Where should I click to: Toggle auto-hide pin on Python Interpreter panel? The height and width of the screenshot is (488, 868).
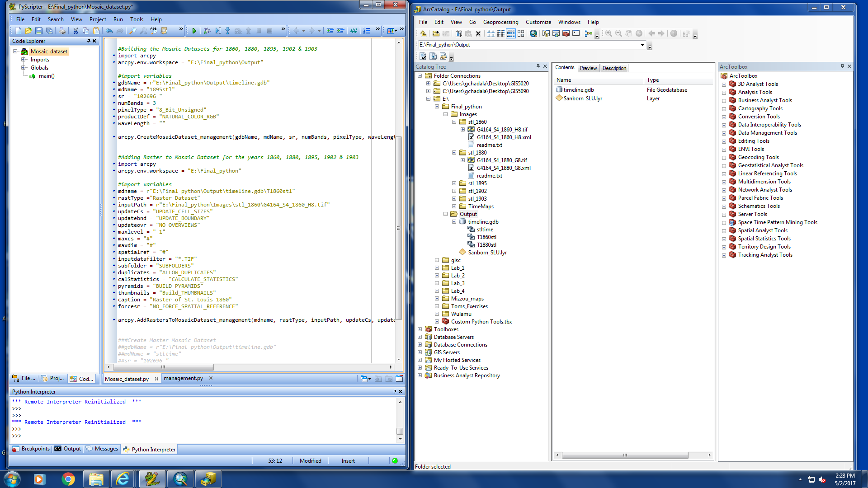pyautogui.click(x=395, y=392)
